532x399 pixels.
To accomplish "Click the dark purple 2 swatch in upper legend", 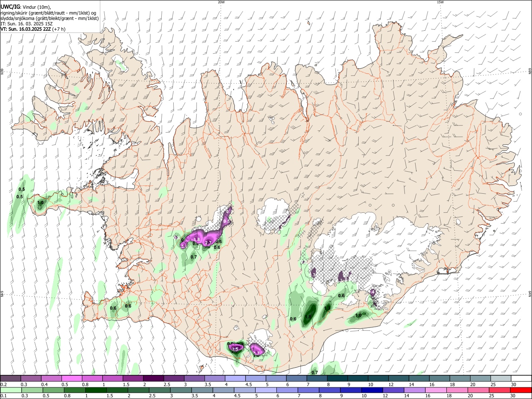I will point(153,379).
